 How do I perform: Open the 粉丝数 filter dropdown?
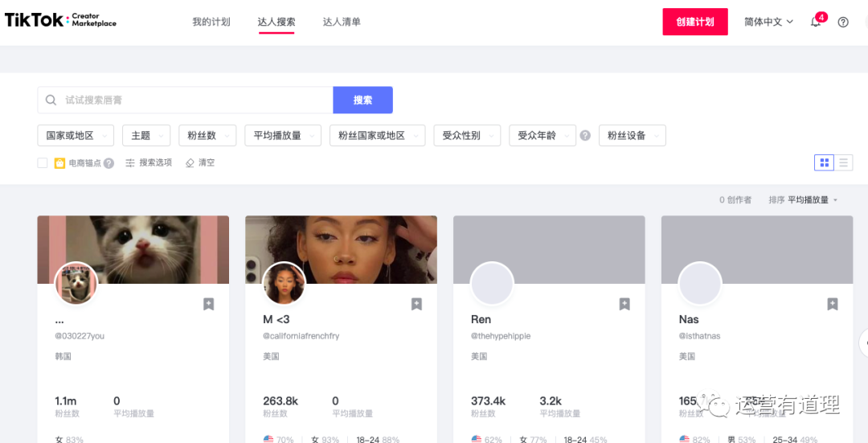click(207, 136)
